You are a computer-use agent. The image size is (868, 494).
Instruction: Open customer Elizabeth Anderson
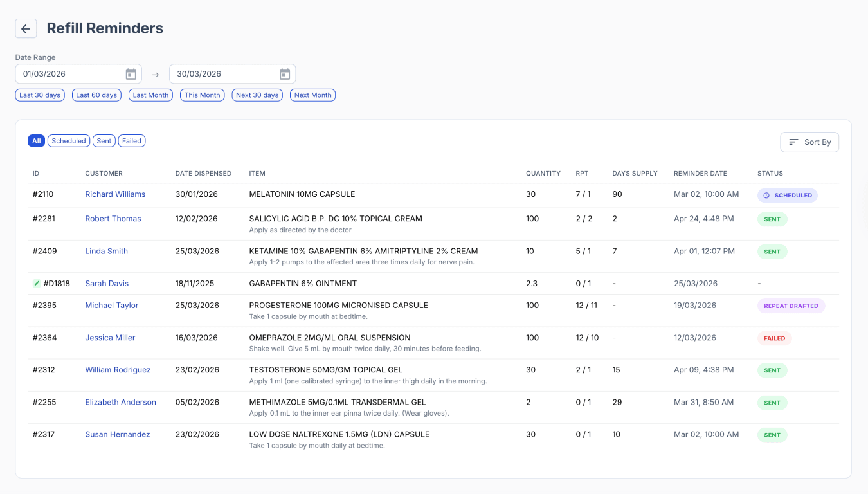point(121,403)
